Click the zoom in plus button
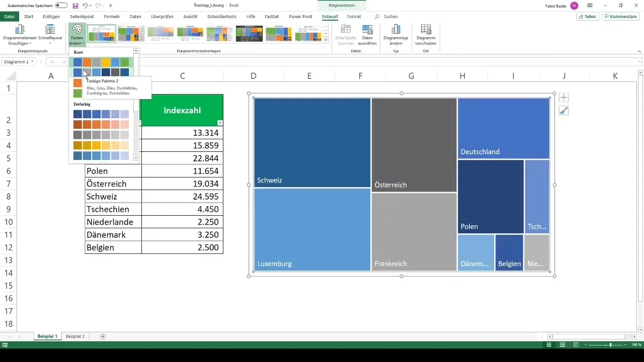Screen dimensions: 644x362 point(626,345)
